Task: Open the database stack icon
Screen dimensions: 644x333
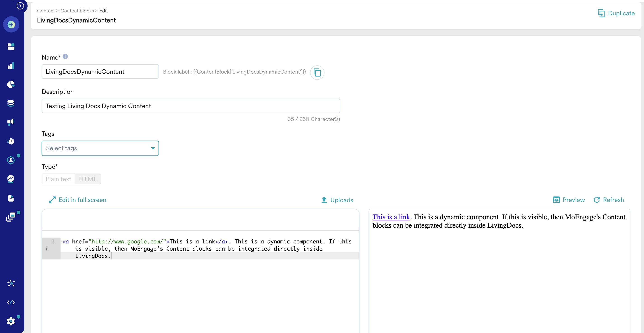Action: coord(11,103)
